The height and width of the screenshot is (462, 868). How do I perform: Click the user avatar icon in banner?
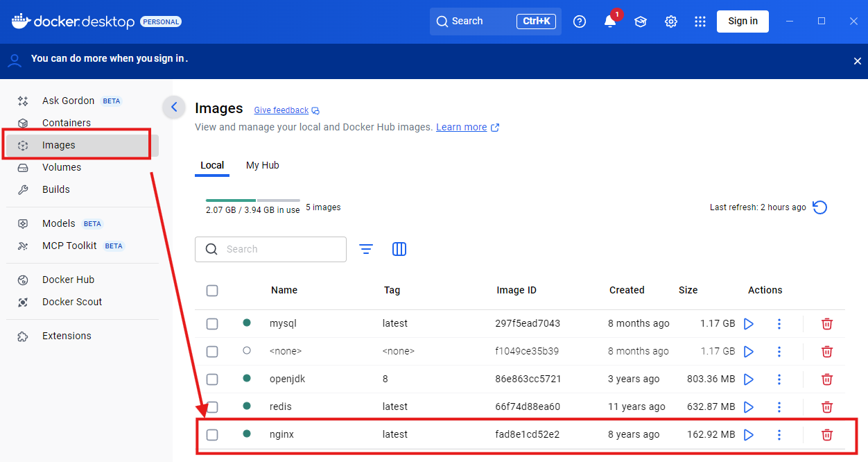click(x=15, y=60)
